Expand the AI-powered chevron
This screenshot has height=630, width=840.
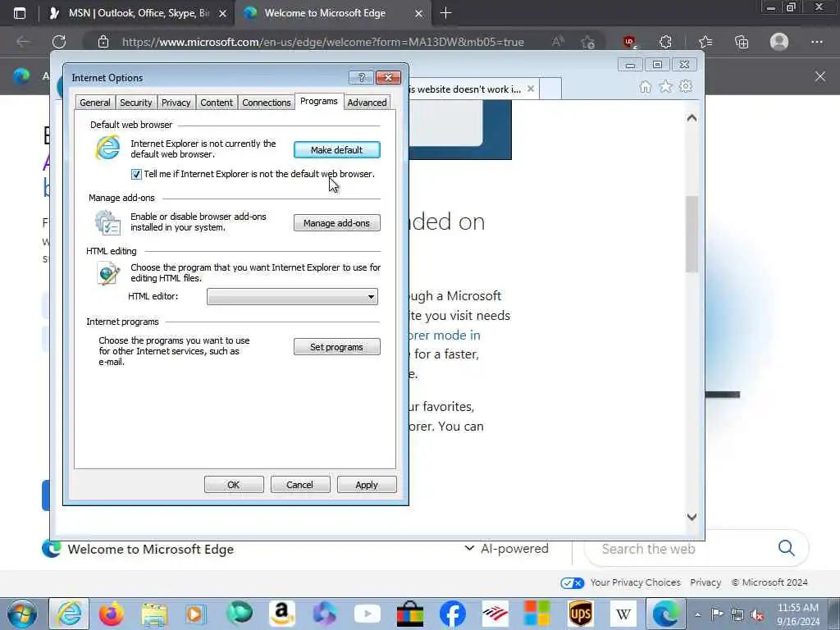pos(469,548)
